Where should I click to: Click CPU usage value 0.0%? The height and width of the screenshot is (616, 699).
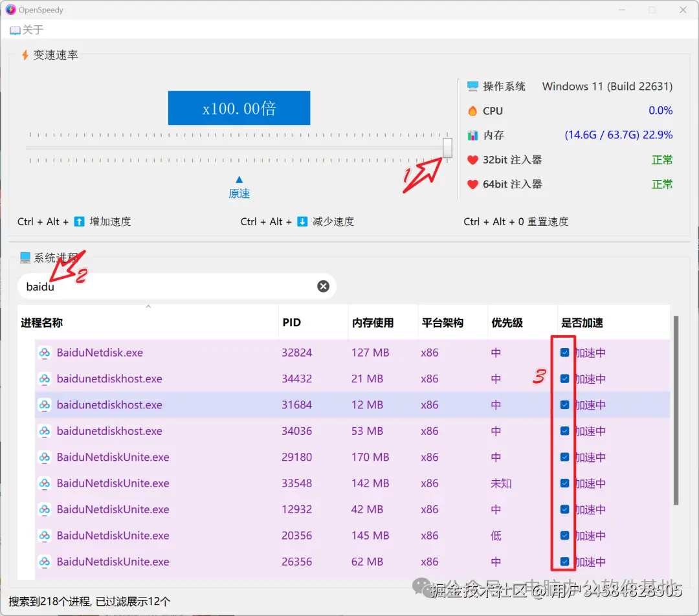tap(660, 111)
